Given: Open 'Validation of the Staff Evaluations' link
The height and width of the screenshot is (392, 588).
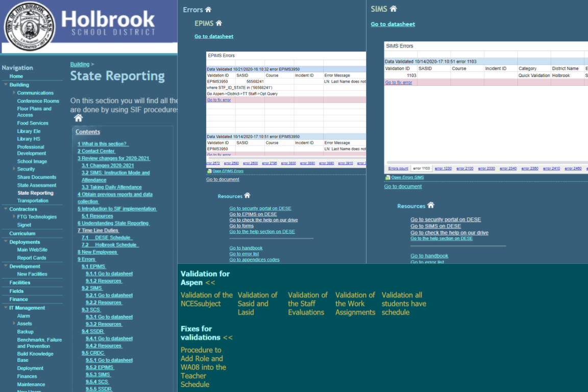Looking at the screenshot, I should [x=307, y=304].
